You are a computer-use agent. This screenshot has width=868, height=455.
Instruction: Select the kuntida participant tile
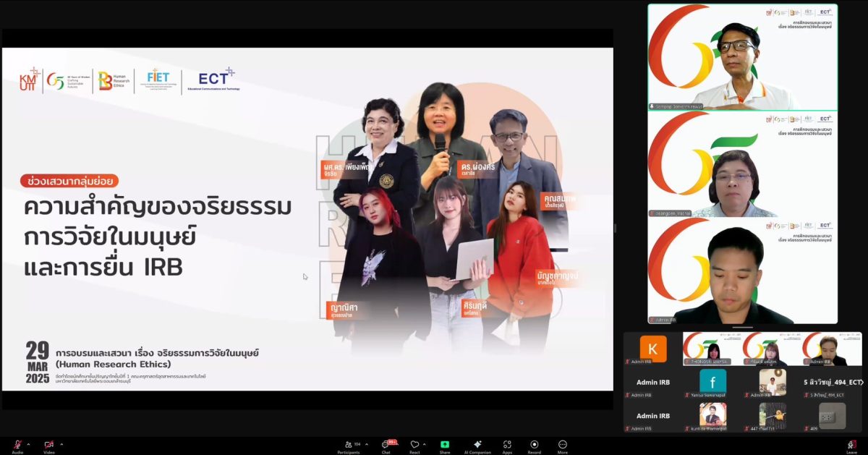coord(712,416)
